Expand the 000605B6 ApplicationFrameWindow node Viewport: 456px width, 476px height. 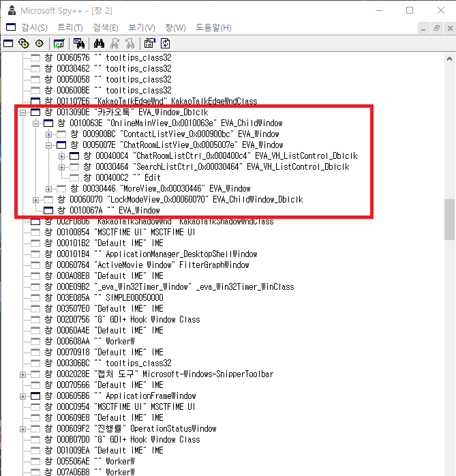point(22,396)
